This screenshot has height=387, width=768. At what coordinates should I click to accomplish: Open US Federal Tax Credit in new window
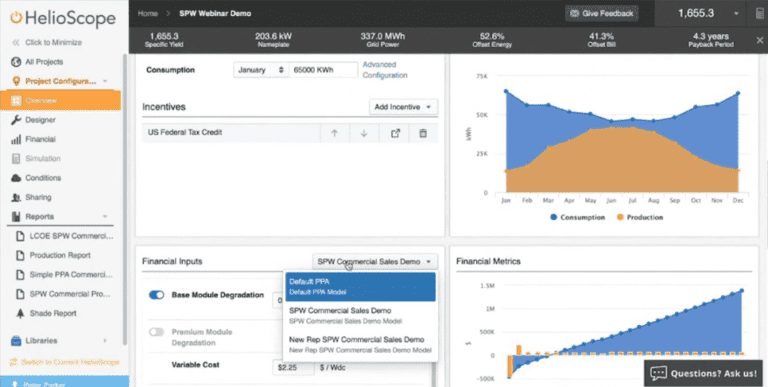point(395,133)
